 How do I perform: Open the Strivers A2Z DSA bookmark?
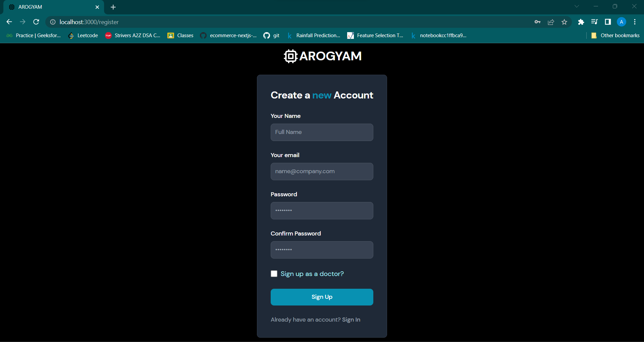(x=133, y=35)
